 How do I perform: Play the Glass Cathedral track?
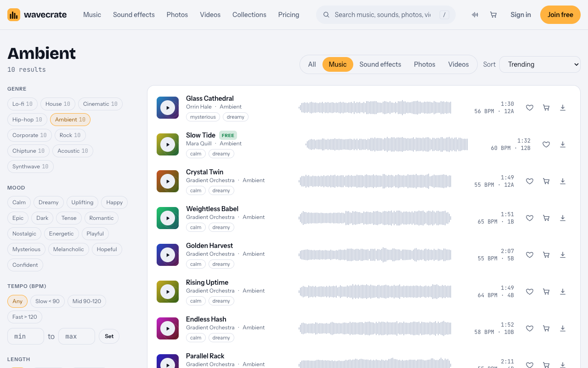tap(168, 108)
